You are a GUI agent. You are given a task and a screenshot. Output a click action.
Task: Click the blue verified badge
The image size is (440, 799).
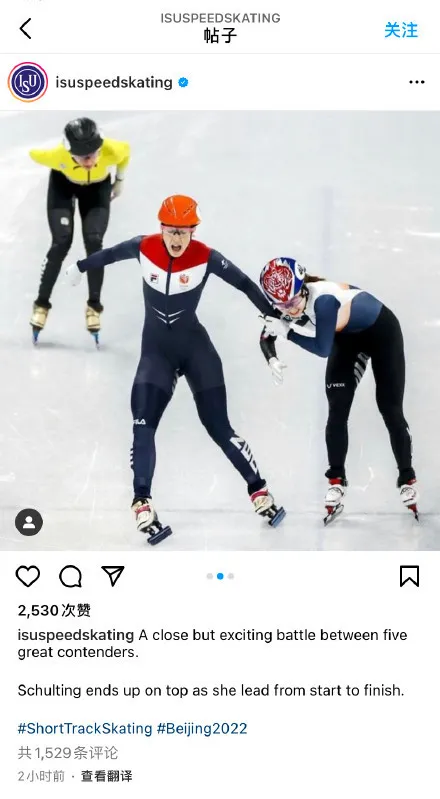pos(183,82)
